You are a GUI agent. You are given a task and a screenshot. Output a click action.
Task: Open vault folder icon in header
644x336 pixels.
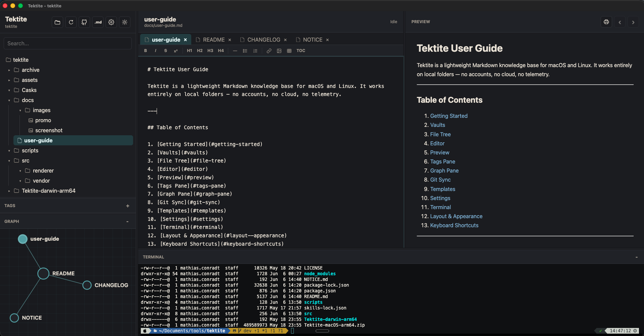point(57,22)
